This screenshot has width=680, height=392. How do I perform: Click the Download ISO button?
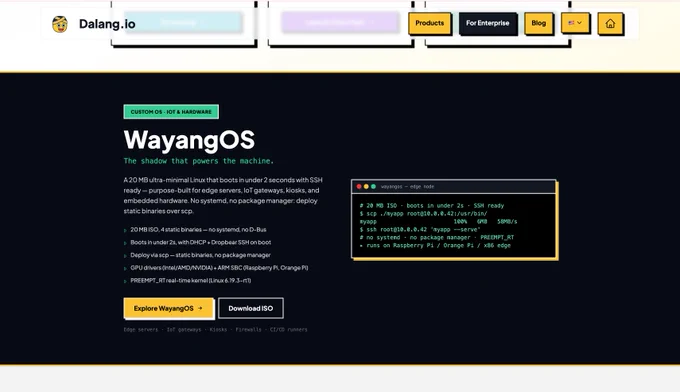(251, 308)
